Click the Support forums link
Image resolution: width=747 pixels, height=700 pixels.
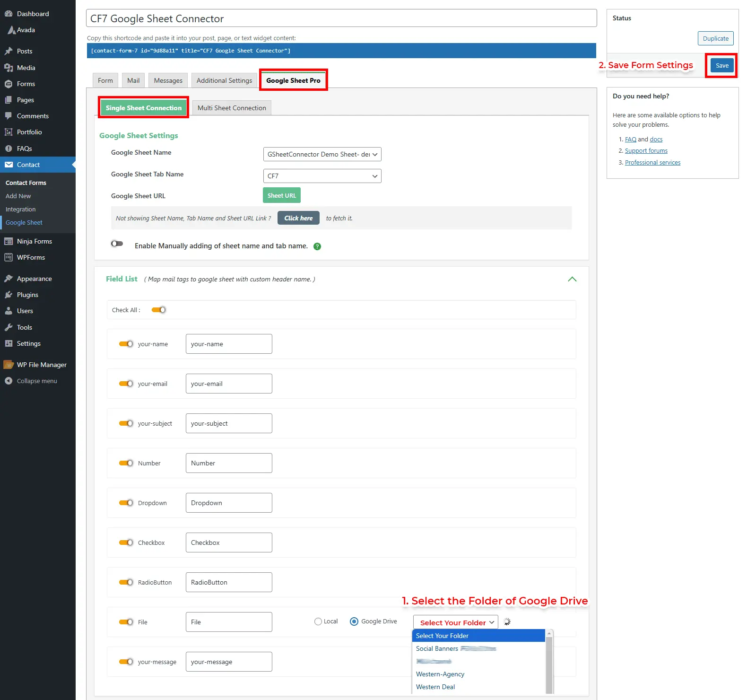click(646, 151)
